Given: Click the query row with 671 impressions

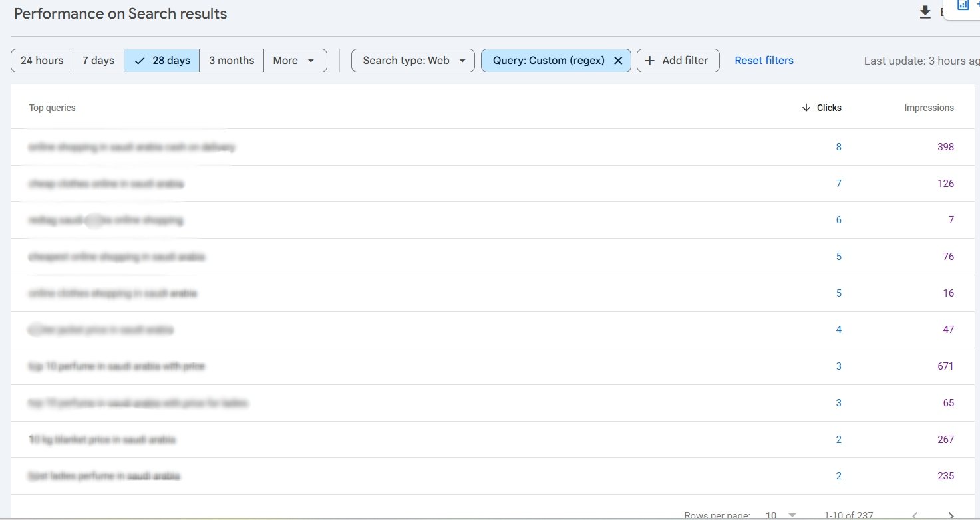Looking at the screenshot, I should [116, 366].
